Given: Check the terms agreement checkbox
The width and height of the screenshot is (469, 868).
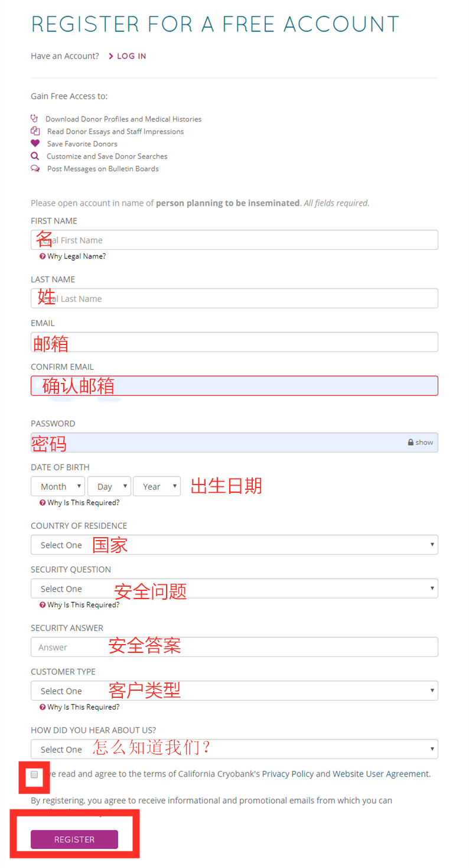Looking at the screenshot, I should [34, 774].
